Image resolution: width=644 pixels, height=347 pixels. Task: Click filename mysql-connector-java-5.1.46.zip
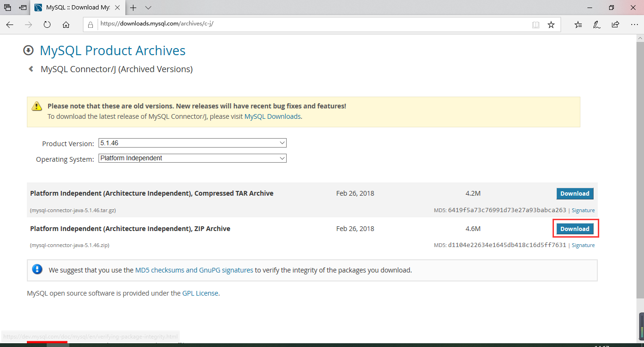click(70, 245)
